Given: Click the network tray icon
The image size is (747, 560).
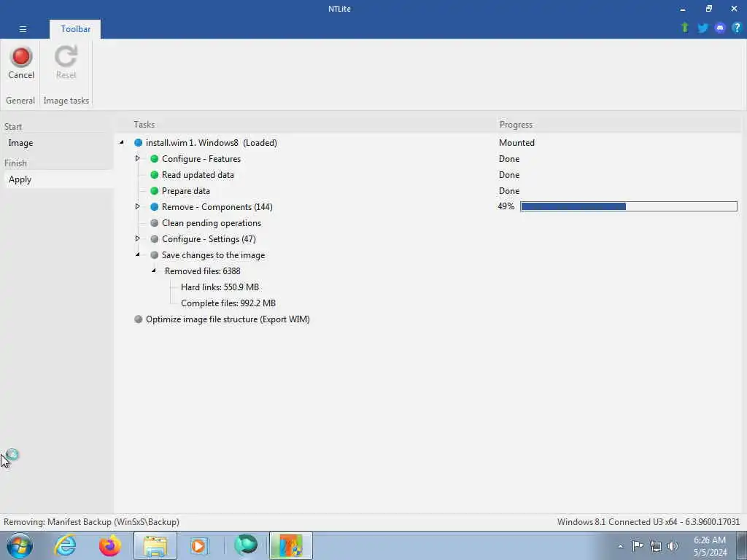Looking at the screenshot, I should coord(656,546).
